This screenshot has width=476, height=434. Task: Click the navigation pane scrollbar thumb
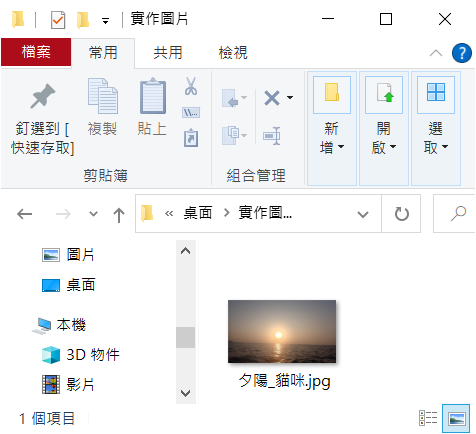point(186,337)
